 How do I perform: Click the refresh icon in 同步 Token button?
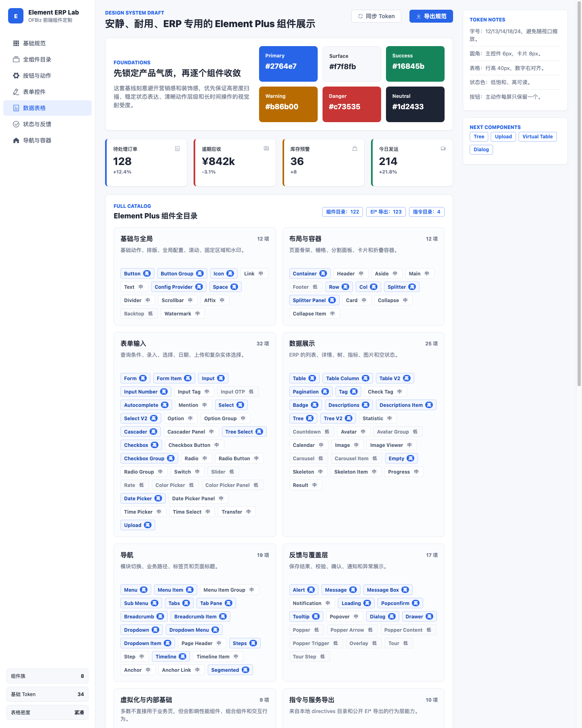pos(360,16)
